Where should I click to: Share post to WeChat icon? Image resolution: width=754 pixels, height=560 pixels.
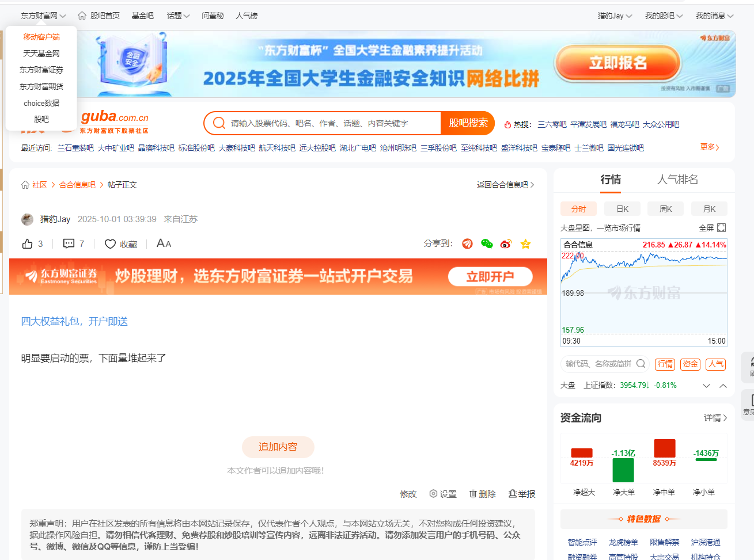click(x=487, y=244)
